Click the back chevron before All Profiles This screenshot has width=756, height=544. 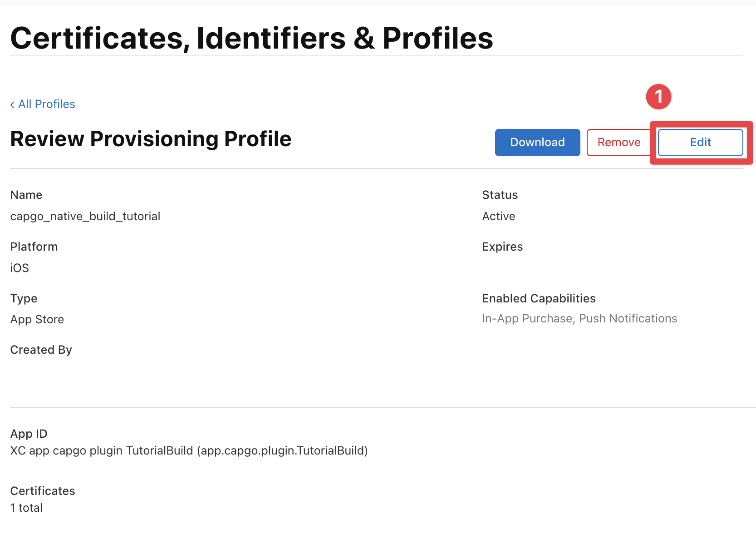[x=12, y=104]
